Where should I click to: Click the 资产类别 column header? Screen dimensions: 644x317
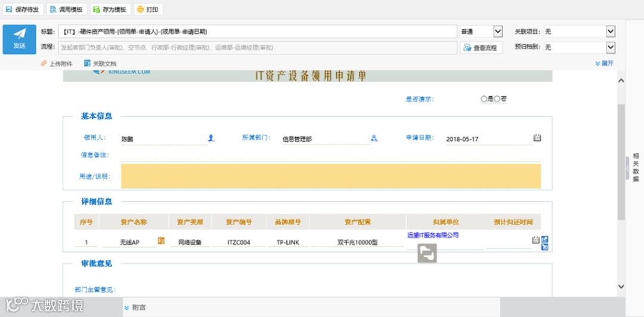click(190, 222)
